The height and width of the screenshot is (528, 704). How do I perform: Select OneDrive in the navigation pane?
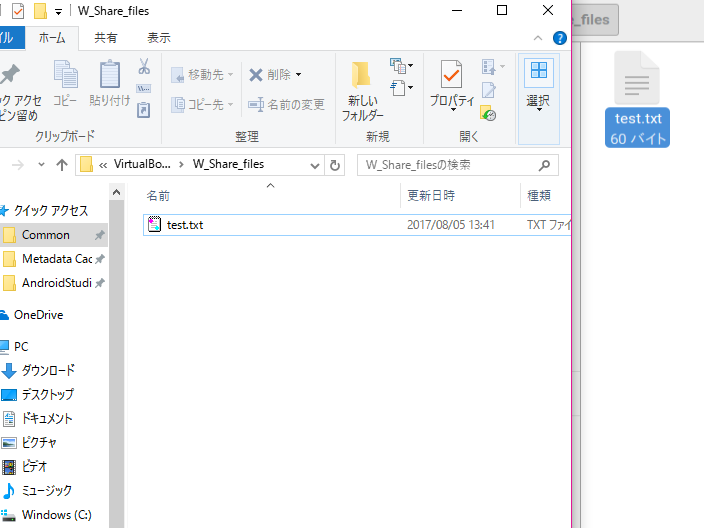[x=38, y=315]
